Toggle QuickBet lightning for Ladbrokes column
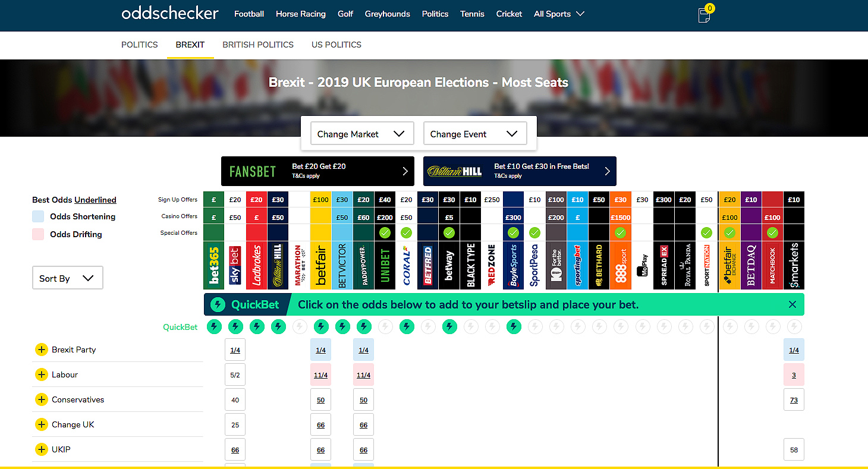Image resolution: width=868 pixels, height=469 pixels. (257, 326)
